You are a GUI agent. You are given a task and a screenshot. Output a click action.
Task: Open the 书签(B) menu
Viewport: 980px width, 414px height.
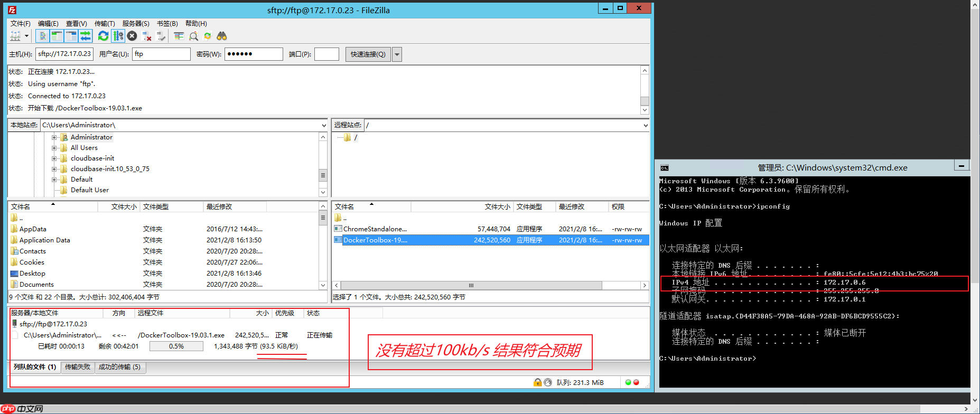[167, 23]
